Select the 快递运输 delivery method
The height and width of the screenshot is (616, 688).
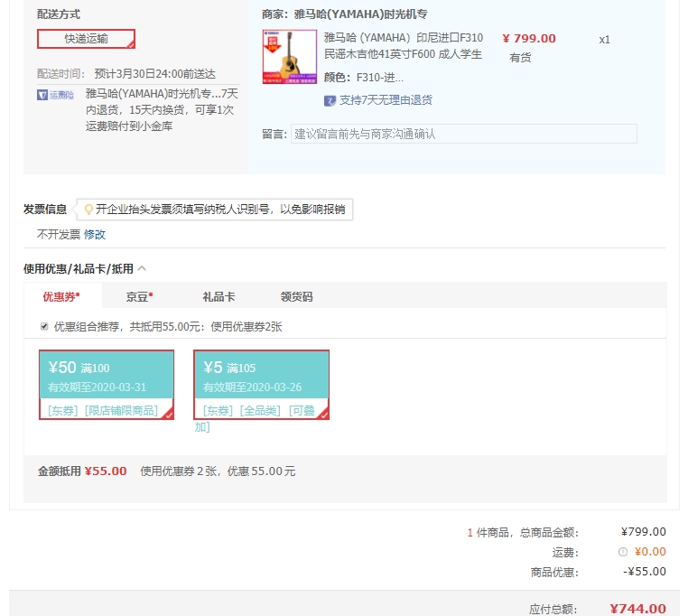point(86,39)
